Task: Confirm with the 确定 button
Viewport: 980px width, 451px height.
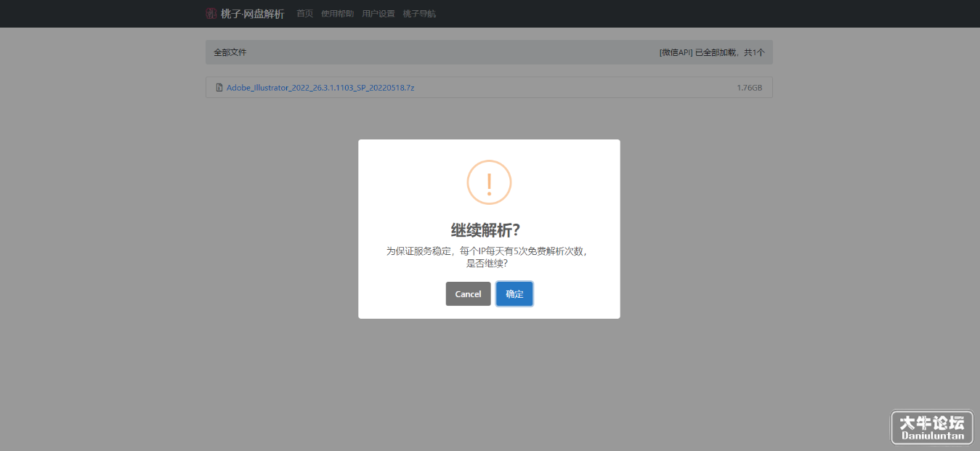Action: coord(514,294)
